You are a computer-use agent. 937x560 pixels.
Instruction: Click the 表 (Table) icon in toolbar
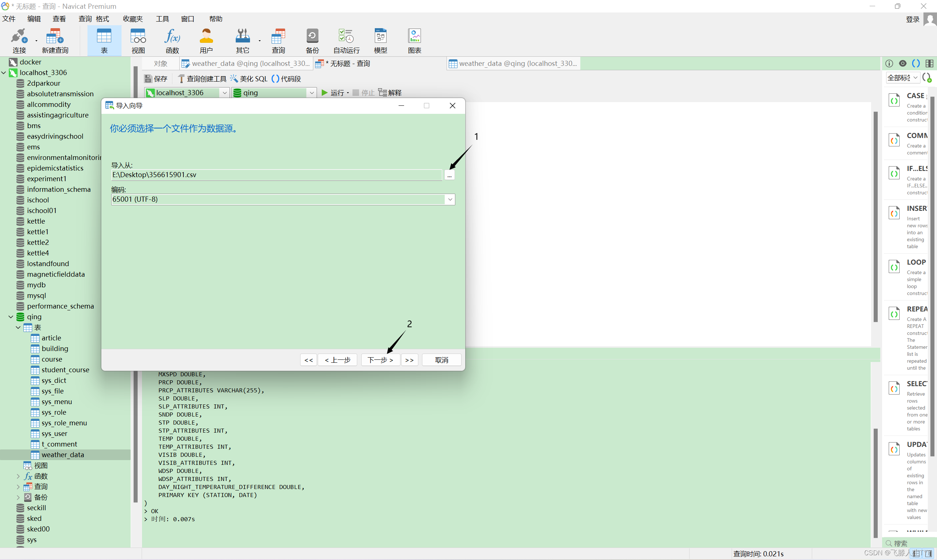coord(105,42)
